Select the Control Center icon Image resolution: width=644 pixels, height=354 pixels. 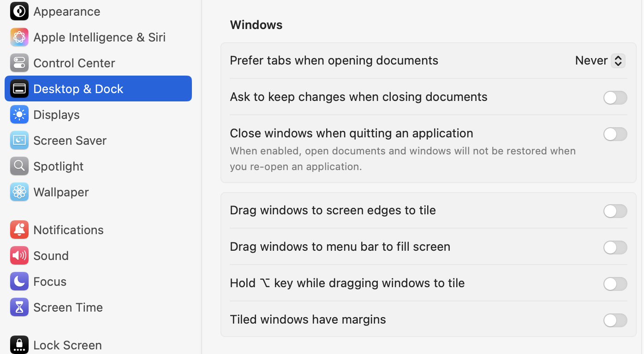coord(19,63)
